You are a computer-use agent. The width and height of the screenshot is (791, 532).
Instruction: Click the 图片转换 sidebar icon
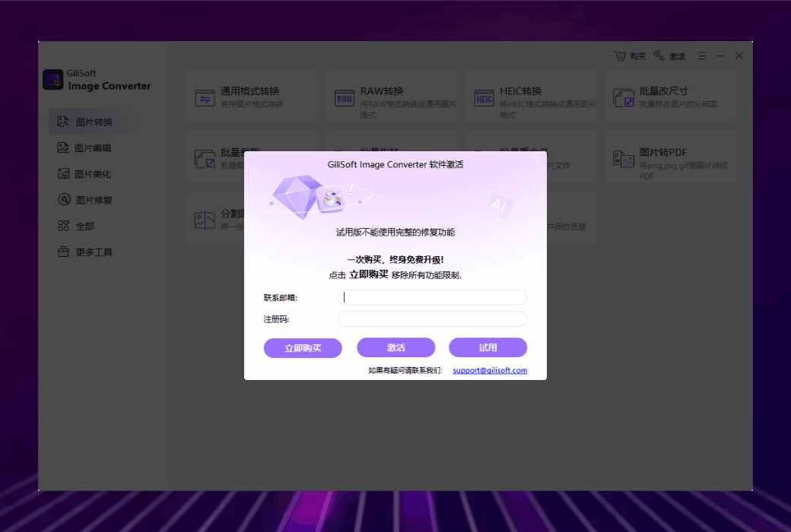click(x=63, y=122)
